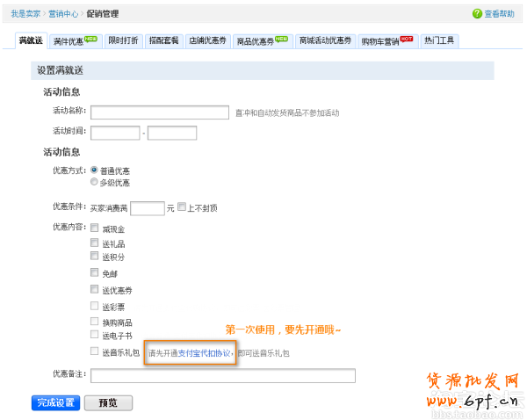The image size is (527, 420).
Task: Select the 普通优惠 radio button
Action: (x=95, y=170)
